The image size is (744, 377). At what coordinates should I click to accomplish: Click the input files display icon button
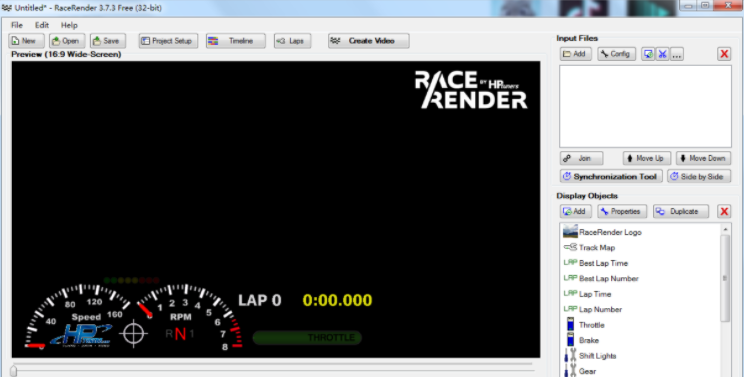648,54
